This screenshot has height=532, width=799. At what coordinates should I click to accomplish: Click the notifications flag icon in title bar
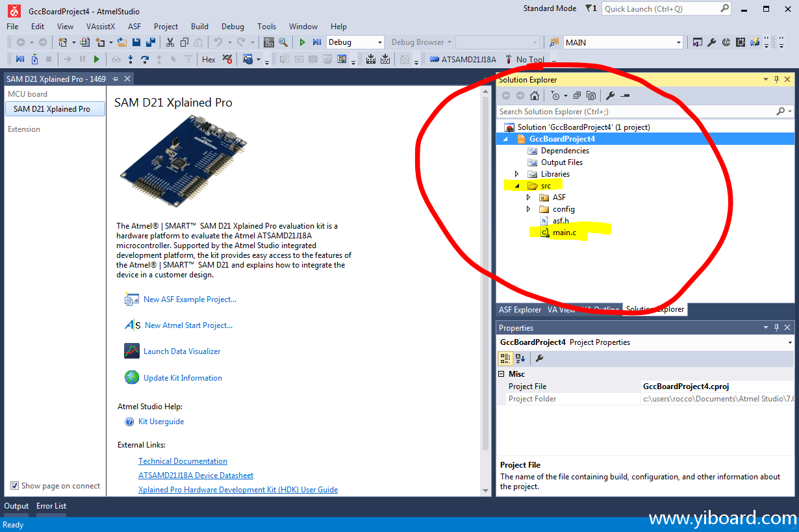590,8
